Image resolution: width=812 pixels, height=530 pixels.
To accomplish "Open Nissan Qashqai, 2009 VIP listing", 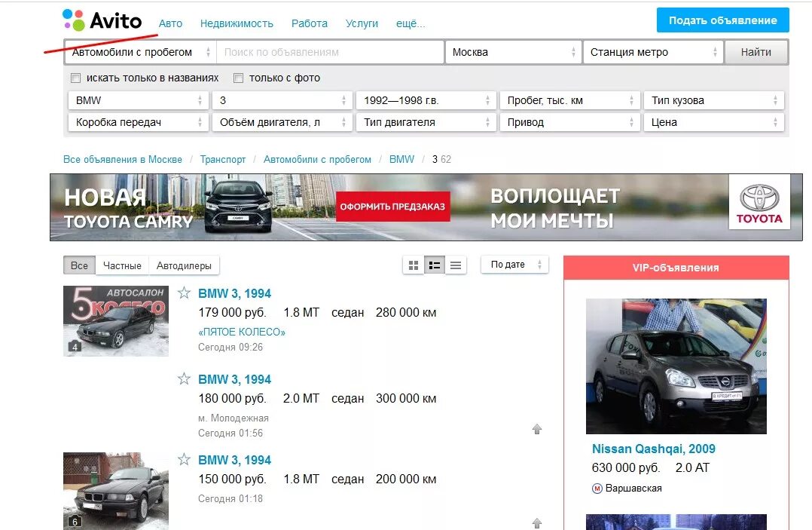I will coord(654,449).
